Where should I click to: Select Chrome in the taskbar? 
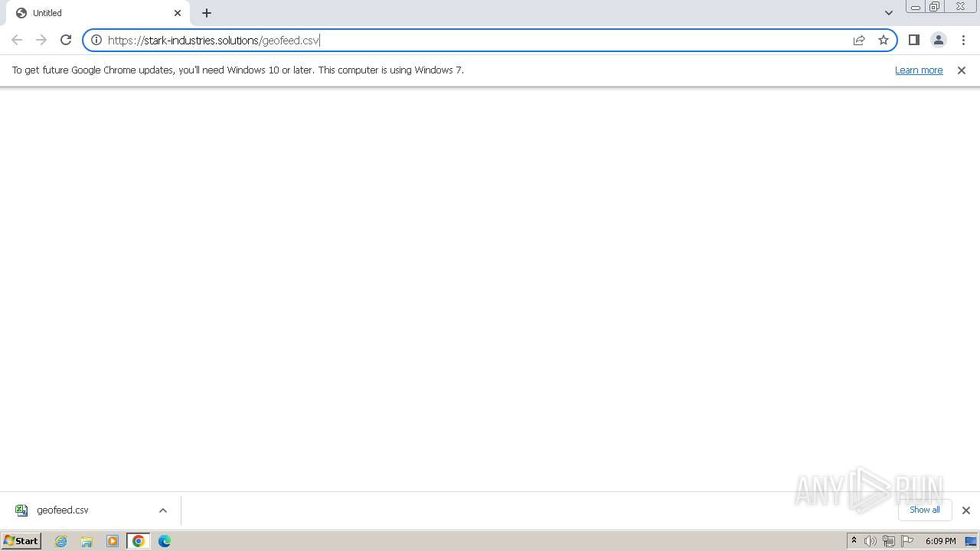coord(139,541)
